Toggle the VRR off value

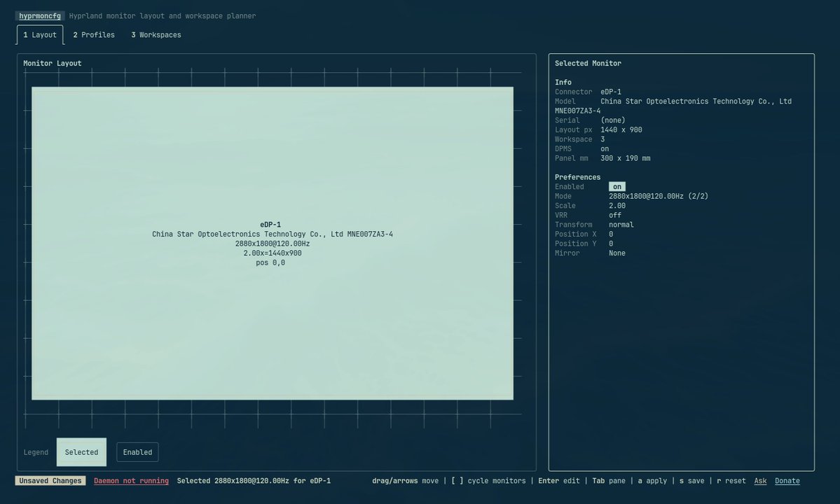615,215
